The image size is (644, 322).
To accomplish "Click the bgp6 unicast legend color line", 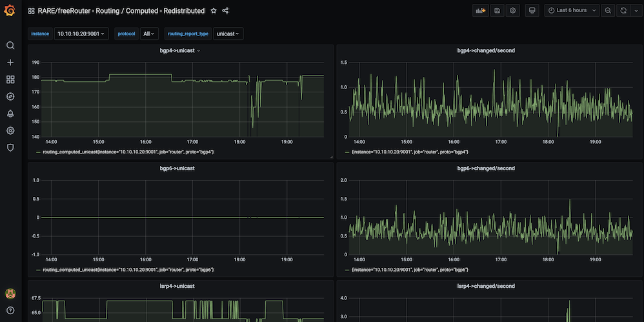I will click(x=38, y=269).
